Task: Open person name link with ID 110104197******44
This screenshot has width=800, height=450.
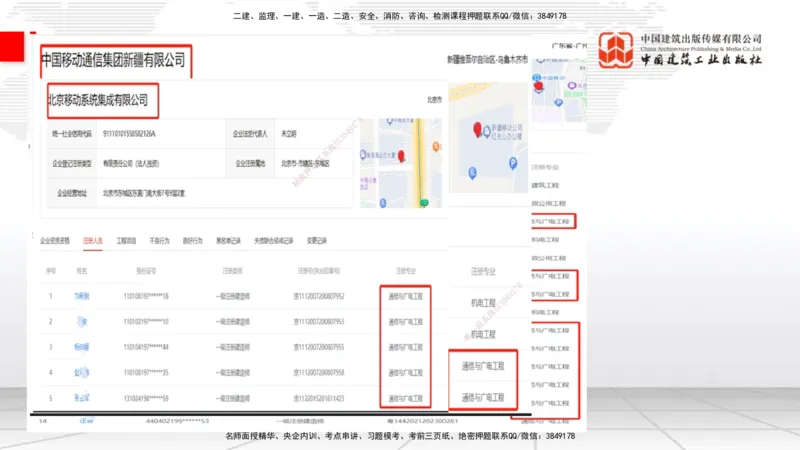Action: coord(82,347)
